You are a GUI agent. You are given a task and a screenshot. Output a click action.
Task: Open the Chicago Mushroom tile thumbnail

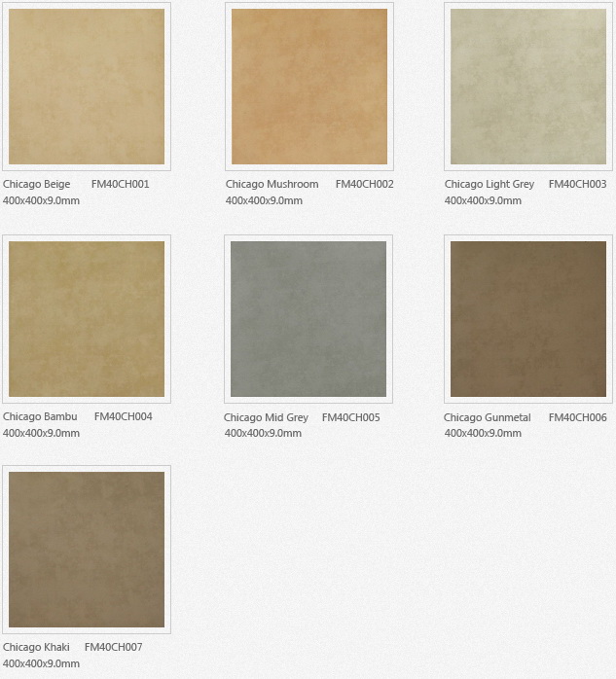(x=309, y=87)
